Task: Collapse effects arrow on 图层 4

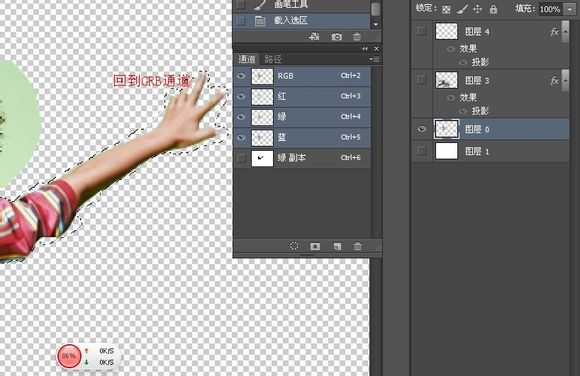Action: (565, 31)
